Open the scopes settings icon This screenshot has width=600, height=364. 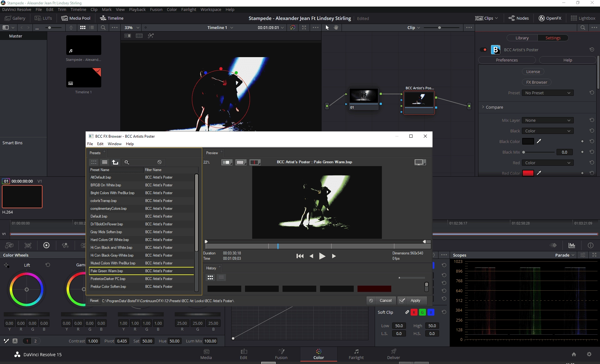click(583, 255)
